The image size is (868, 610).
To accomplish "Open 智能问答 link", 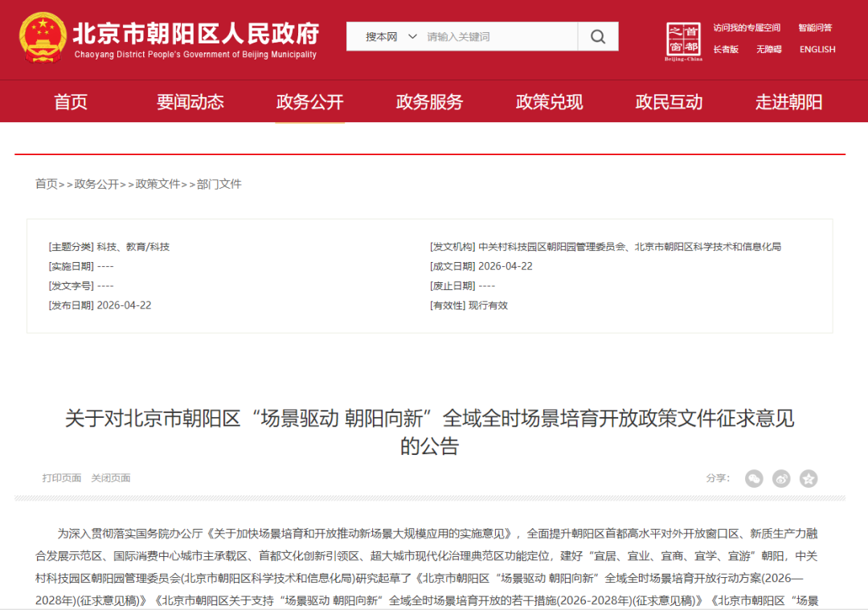I will [x=815, y=27].
